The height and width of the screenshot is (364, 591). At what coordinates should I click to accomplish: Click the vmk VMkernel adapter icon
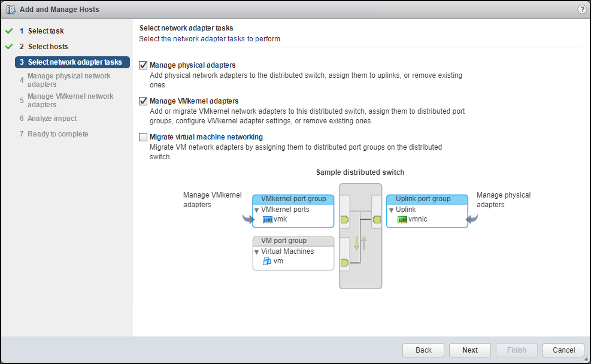pos(267,220)
